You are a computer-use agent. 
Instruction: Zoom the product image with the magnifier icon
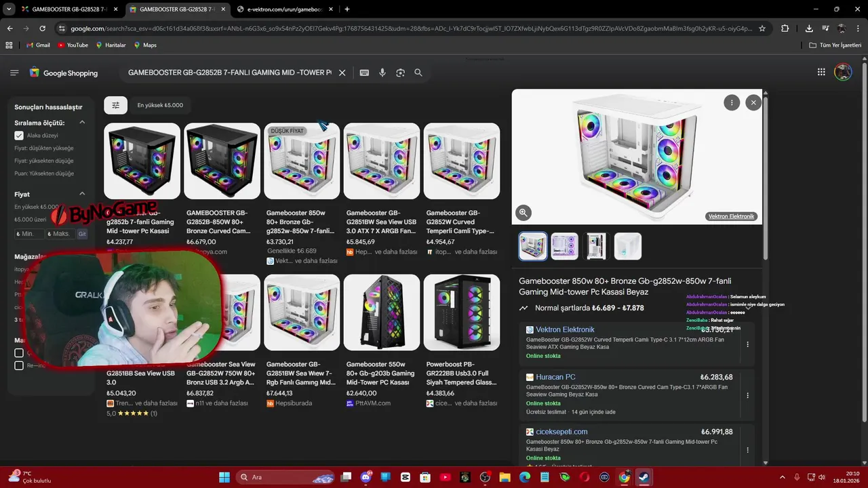(523, 213)
